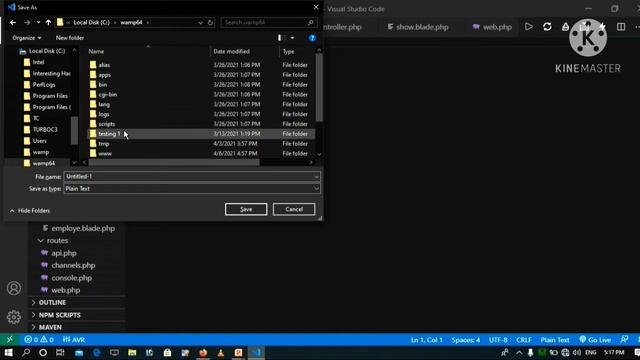
Task: Open channels.php in VS Code explorer
Action: (73, 265)
